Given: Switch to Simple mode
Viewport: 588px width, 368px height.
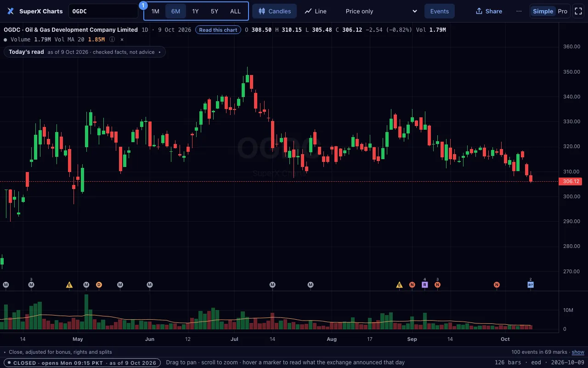Looking at the screenshot, I should (x=543, y=11).
